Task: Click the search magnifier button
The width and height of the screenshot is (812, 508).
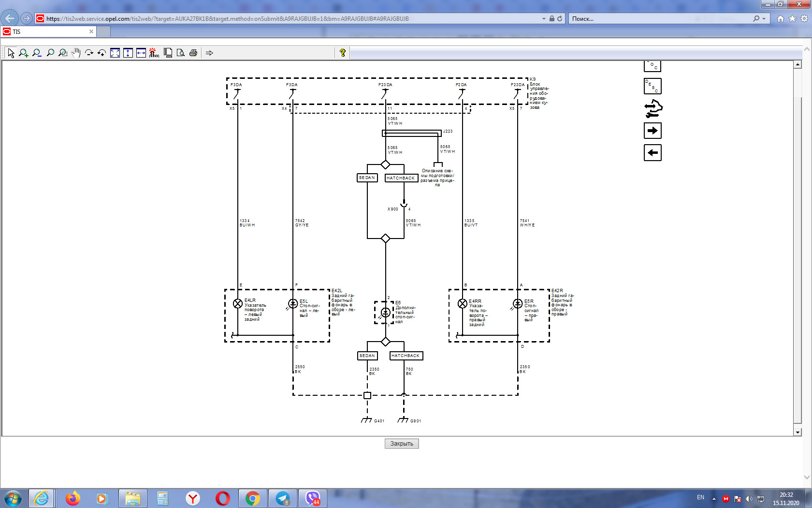Action: [756, 18]
